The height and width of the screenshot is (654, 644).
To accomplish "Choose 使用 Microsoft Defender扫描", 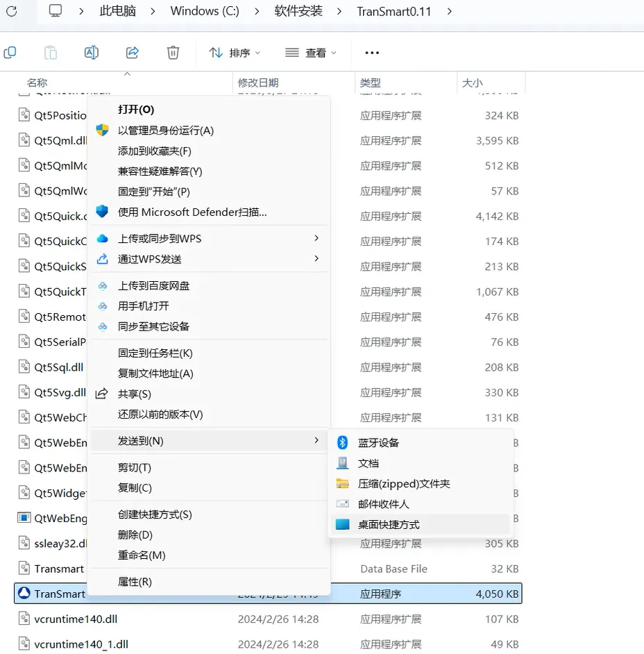I will coord(209,212).
